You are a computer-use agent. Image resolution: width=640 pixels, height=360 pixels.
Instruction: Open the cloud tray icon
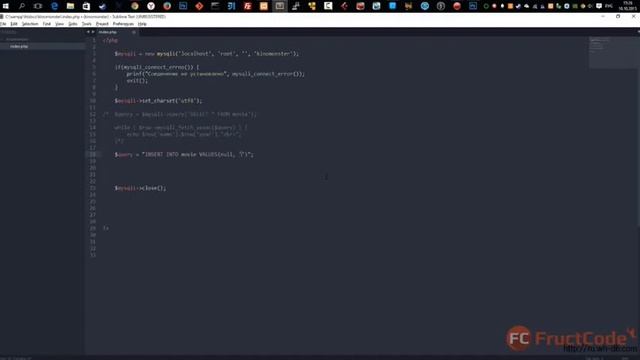[527, 6]
